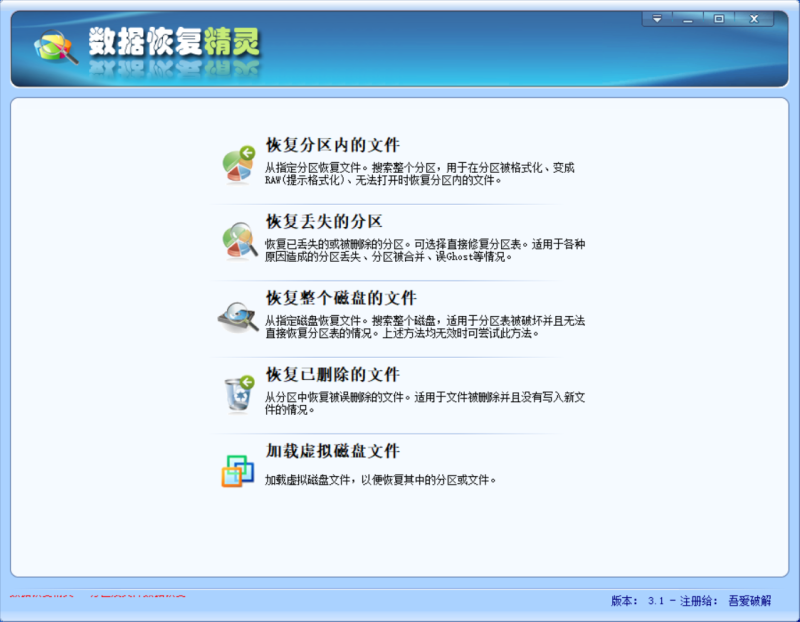
Task: Click the 数据恢复精灵 title text
Action: click(174, 42)
